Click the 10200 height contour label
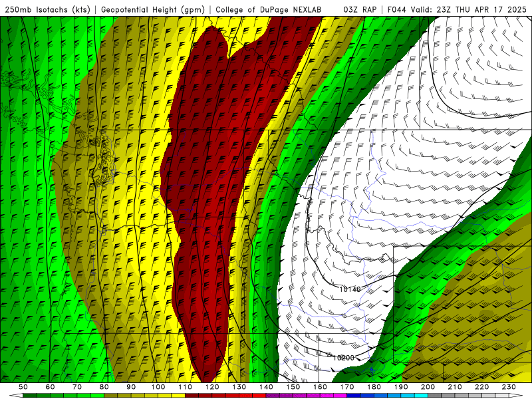The width and height of the screenshot is (532, 399). tap(343, 358)
